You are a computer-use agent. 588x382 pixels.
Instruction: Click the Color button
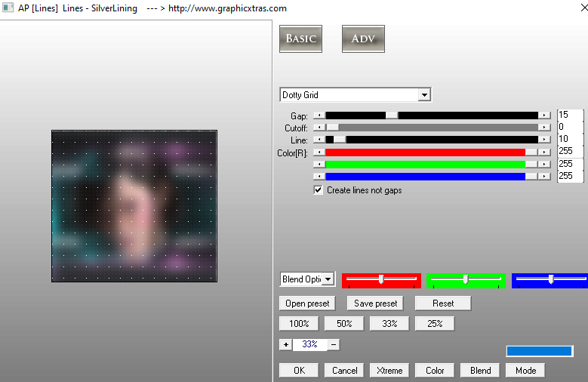coord(435,371)
